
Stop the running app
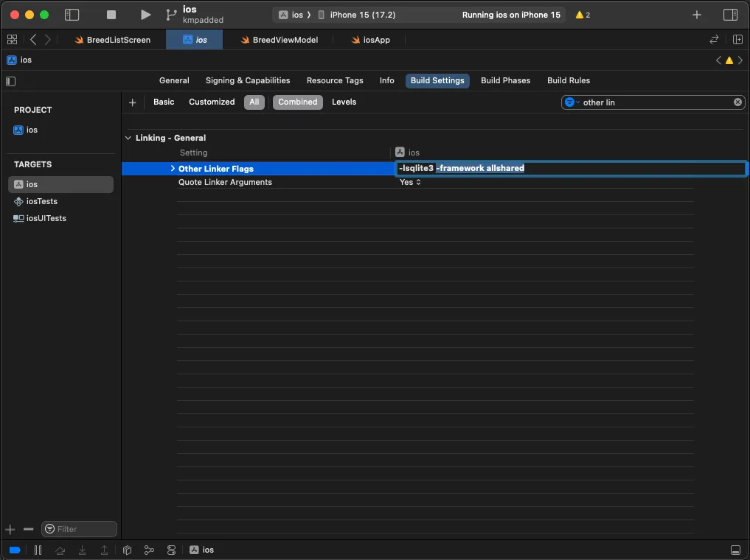pyautogui.click(x=111, y=15)
